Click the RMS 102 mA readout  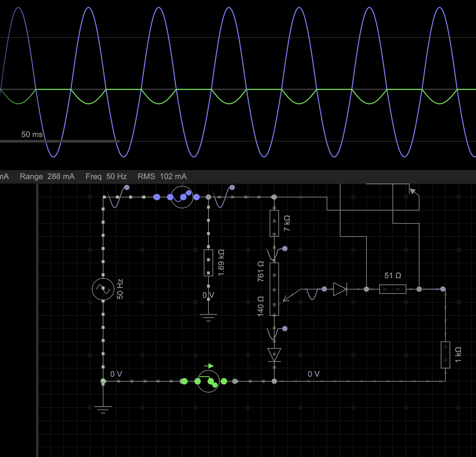point(162,177)
